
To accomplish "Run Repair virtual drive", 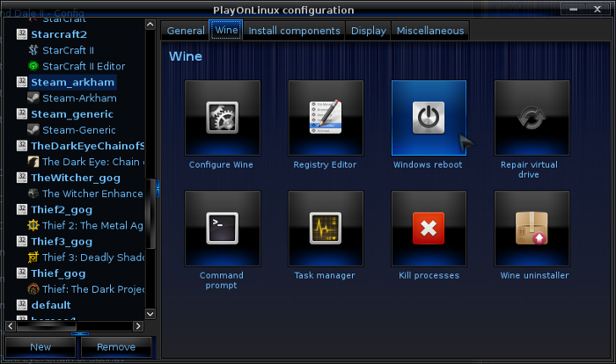I will coord(532,118).
